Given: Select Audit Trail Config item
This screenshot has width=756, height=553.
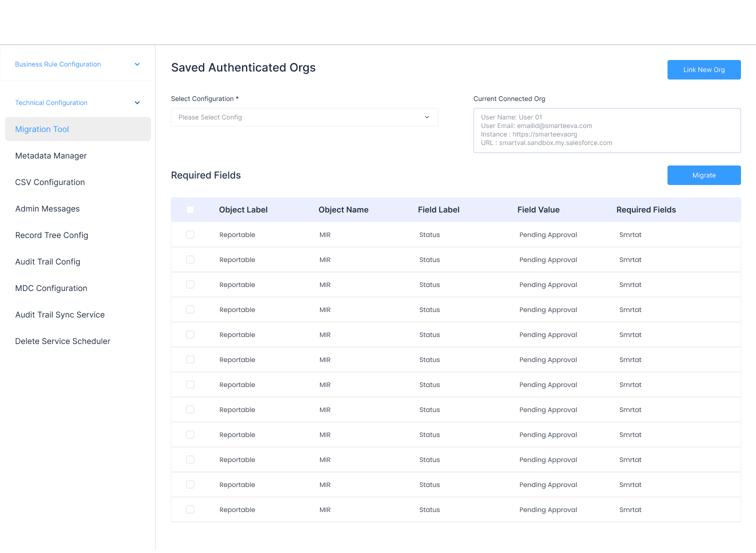Looking at the screenshot, I should pos(47,261).
